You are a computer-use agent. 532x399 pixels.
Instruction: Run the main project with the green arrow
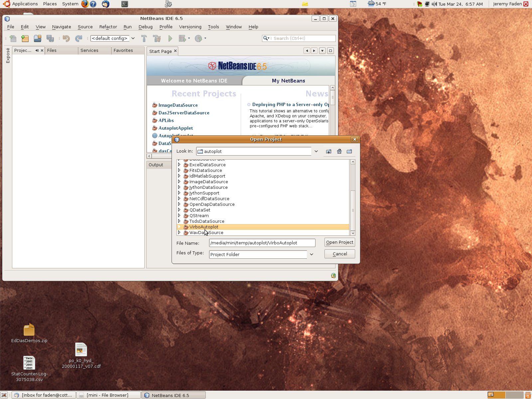(170, 39)
